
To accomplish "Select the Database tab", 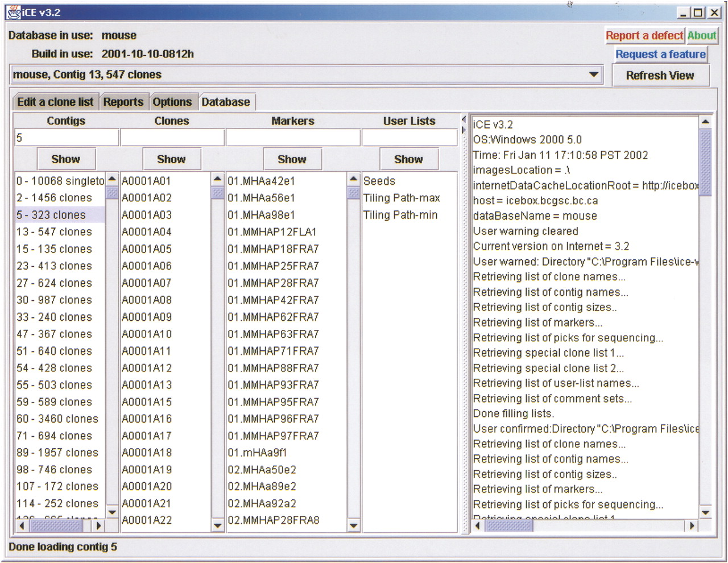I will (226, 102).
